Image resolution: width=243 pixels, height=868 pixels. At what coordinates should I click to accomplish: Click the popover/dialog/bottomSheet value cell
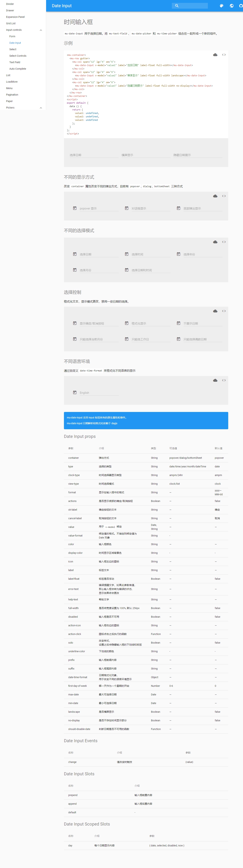point(186,458)
